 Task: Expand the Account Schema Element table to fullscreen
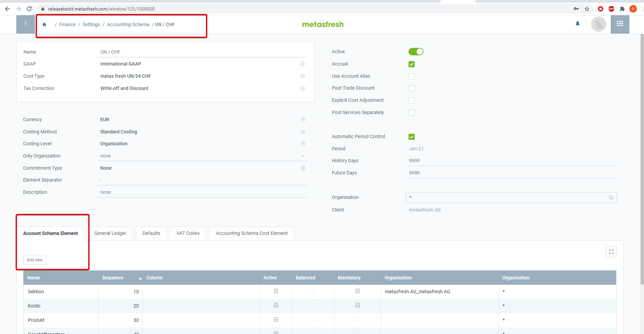point(611,252)
